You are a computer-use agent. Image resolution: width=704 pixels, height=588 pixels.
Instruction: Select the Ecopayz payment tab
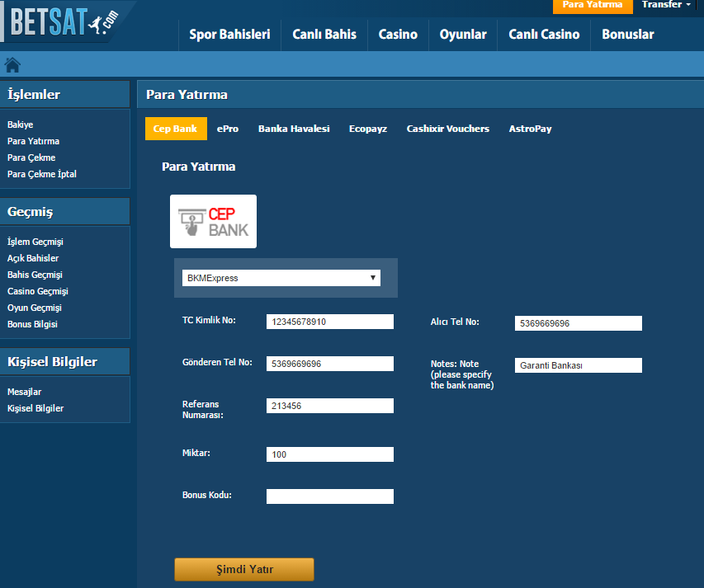(x=368, y=129)
